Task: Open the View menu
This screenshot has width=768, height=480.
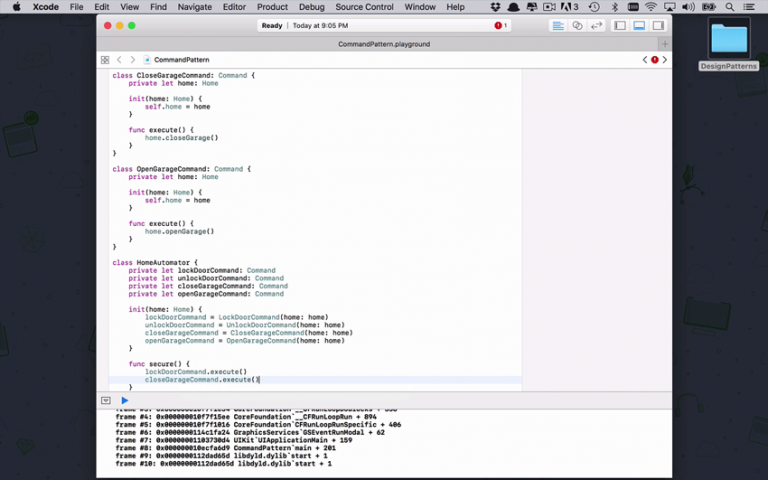Action: pos(129,7)
